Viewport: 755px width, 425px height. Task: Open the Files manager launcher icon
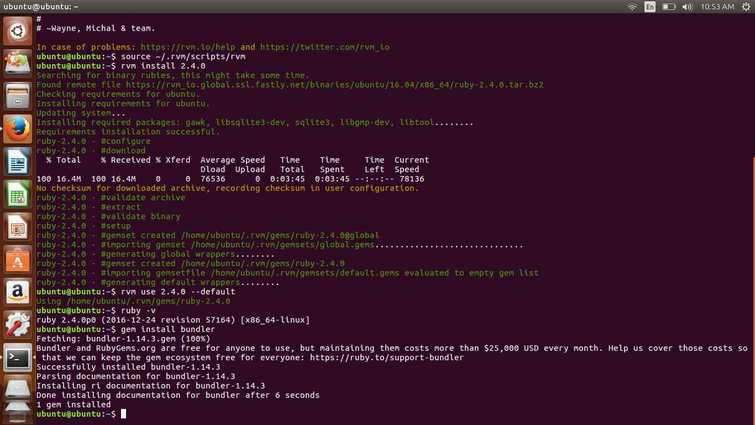(x=17, y=96)
